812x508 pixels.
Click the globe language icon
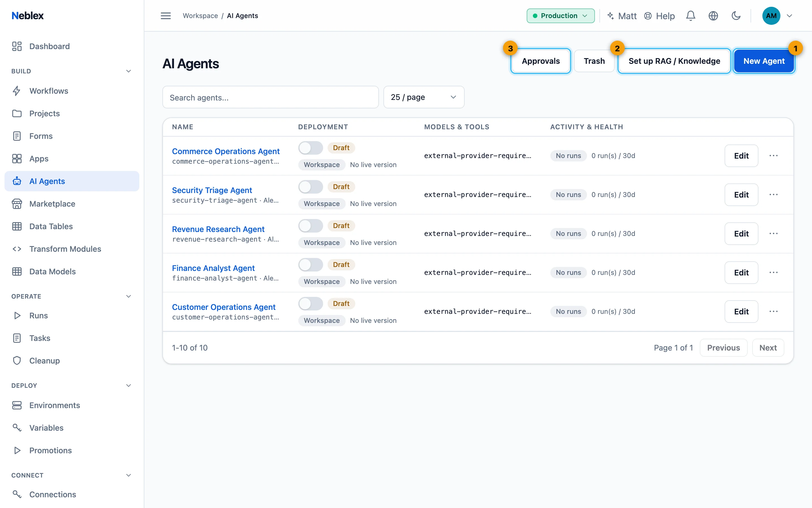[713, 16]
